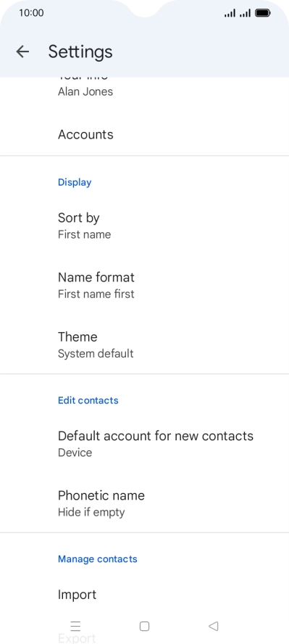The width and height of the screenshot is (289, 644).
Task: Tap the Manage contacts section header
Action: tap(98, 559)
